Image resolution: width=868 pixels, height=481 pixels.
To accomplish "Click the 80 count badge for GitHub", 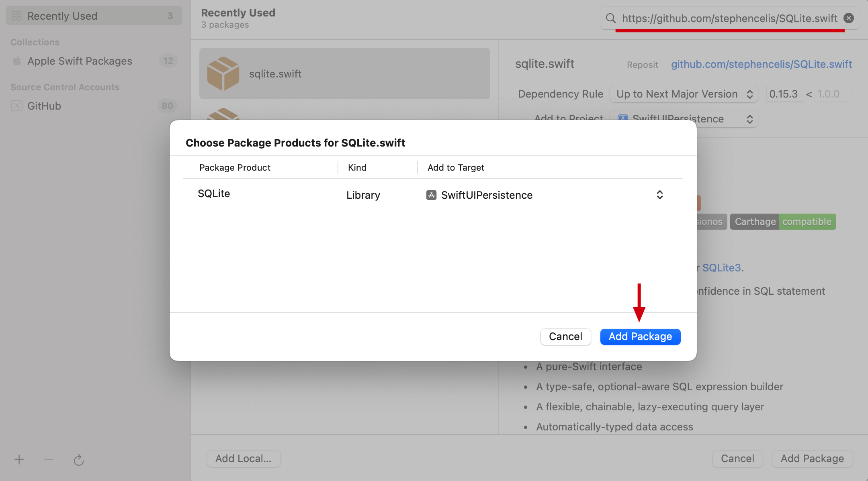I will 168,106.
